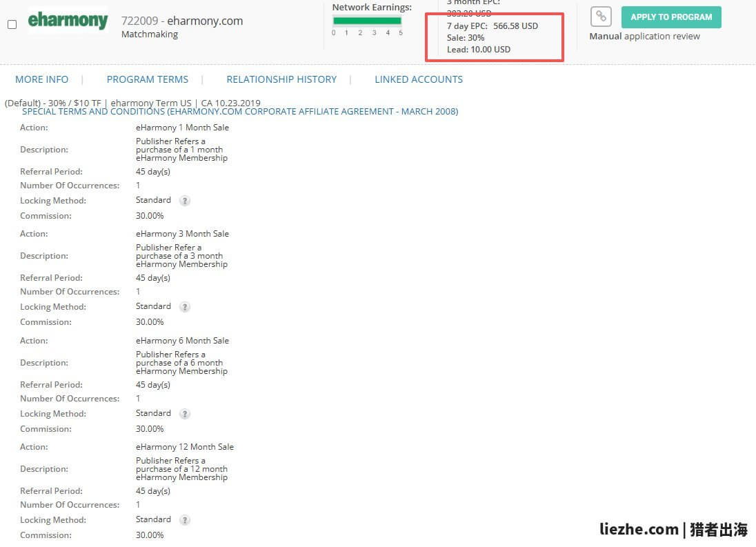Click 'eHarmony 6 Month Sale' action
This screenshot has height=547, width=756.
point(182,341)
